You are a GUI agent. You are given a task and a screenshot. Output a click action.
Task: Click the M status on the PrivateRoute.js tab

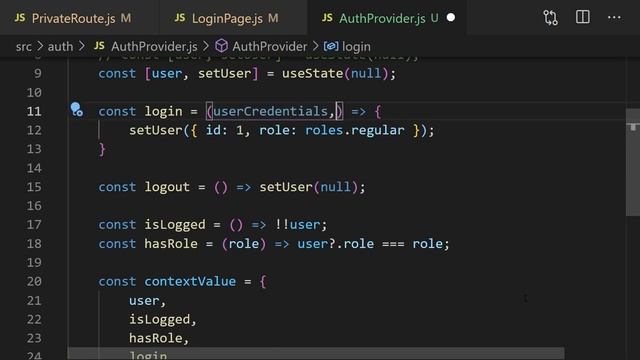coord(126,18)
